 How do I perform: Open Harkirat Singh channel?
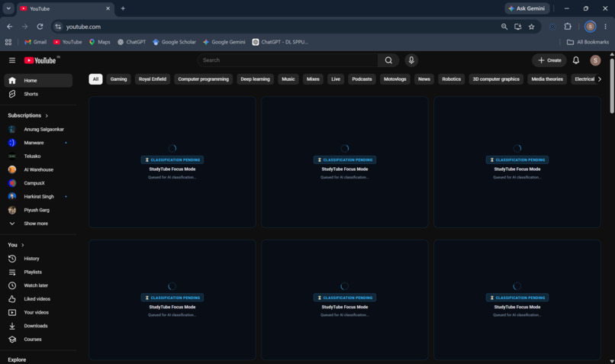click(38, 197)
